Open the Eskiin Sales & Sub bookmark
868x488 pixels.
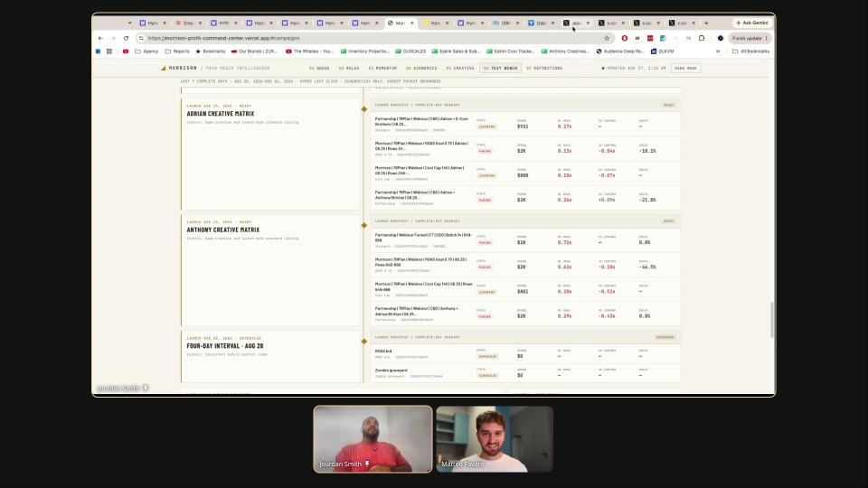click(x=456, y=52)
